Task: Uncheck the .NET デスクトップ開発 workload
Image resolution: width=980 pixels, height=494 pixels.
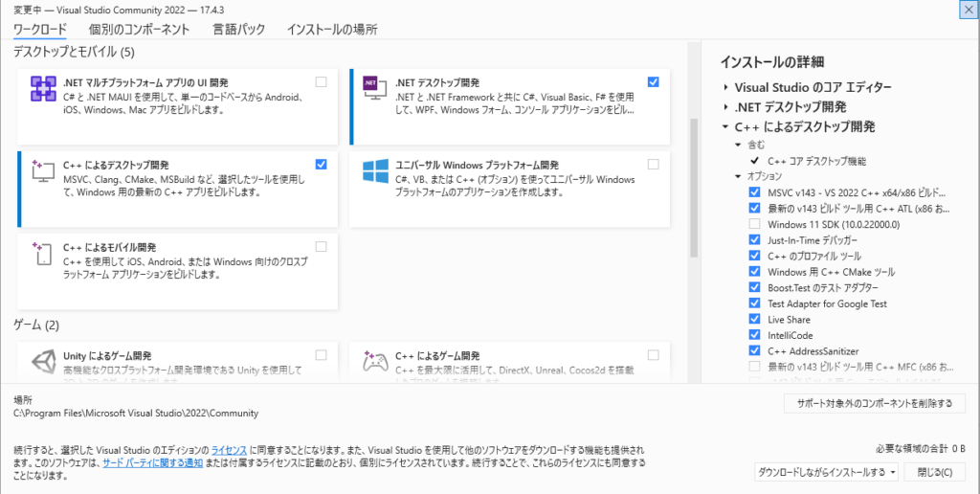Action: point(653,82)
